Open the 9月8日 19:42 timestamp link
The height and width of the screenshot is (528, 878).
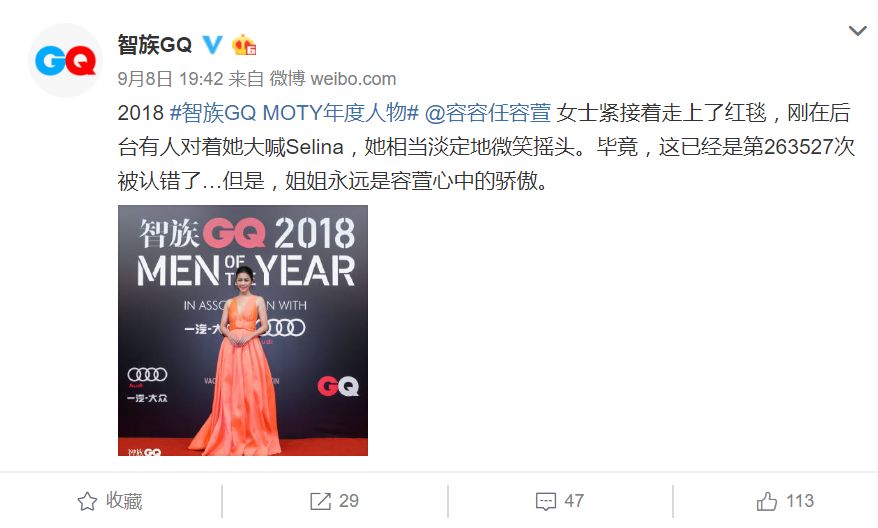[x=170, y=78]
